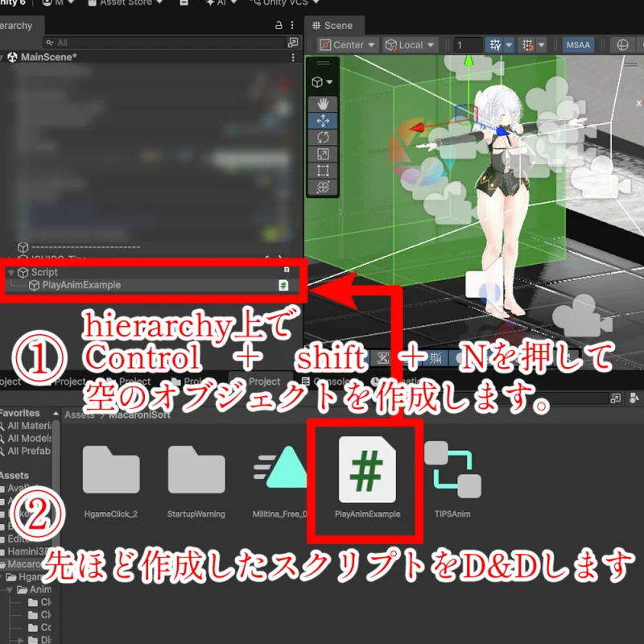Screen dimensions: 644x644
Task: Select the Rotate tool
Action: [x=323, y=137]
